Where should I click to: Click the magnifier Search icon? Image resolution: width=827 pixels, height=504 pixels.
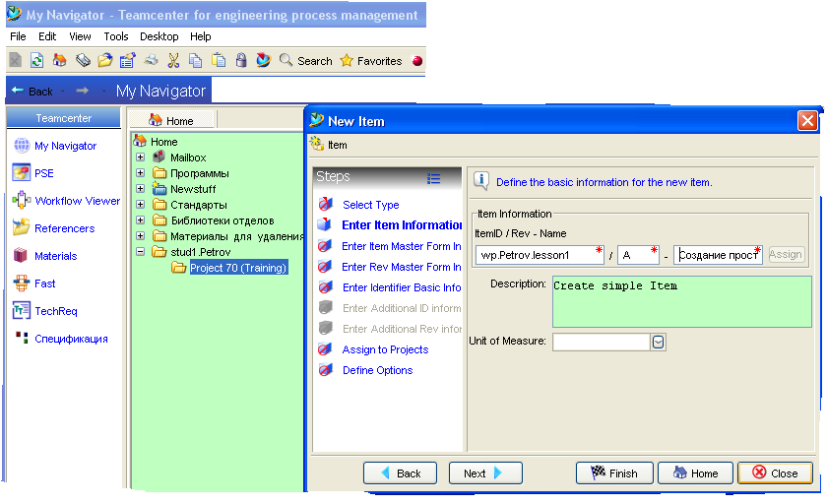286,60
